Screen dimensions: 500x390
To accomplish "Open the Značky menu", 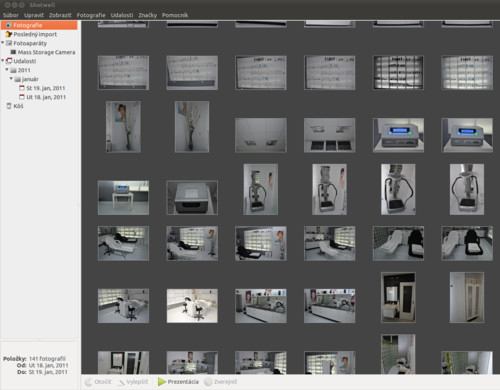I will (x=148, y=15).
